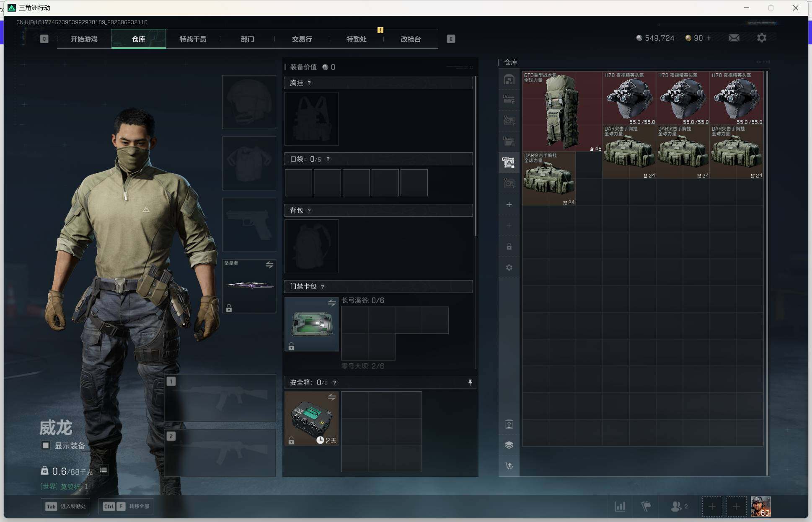Screen dimensions: 812x522
Task: Click the keycard pouch card case
Action: coord(311,324)
